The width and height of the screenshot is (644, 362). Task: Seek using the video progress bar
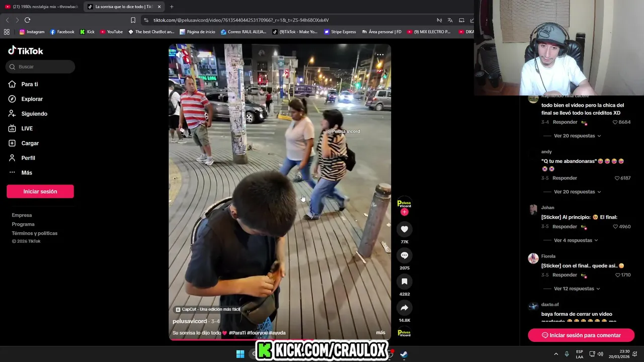[280, 340]
